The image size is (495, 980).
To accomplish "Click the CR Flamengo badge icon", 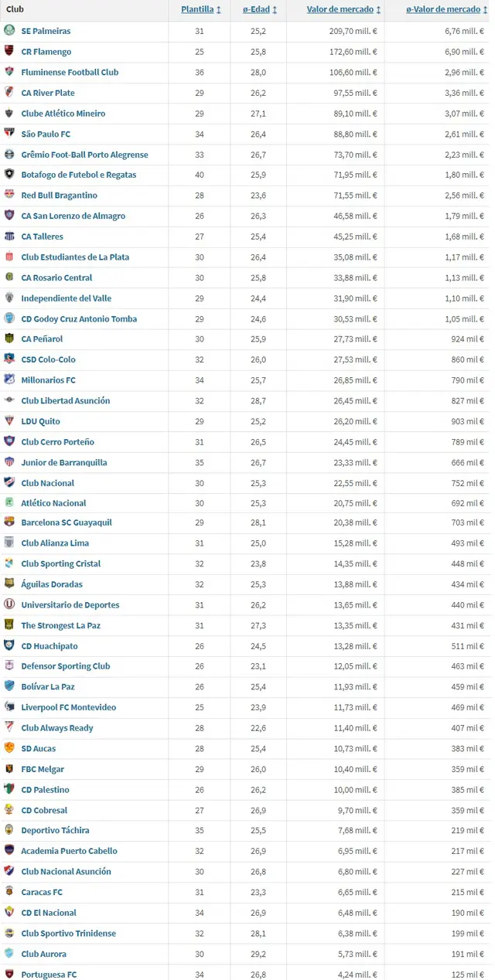I will pyautogui.click(x=10, y=52).
